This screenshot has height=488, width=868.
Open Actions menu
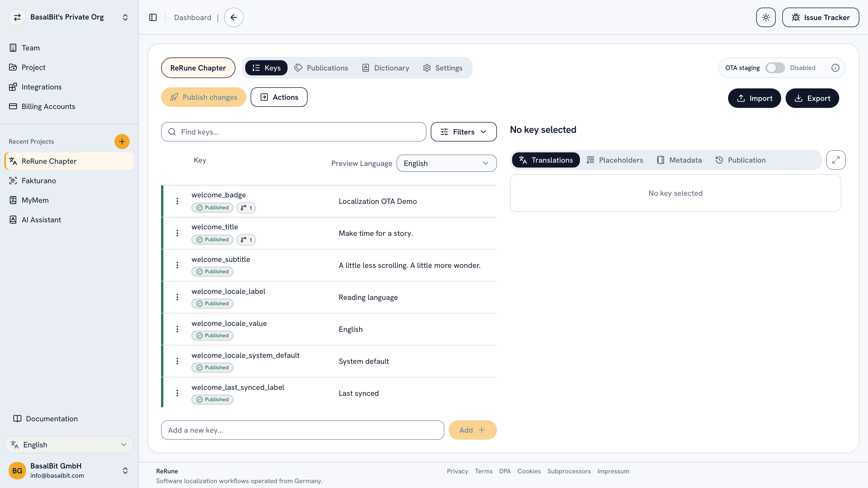(x=279, y=97)
